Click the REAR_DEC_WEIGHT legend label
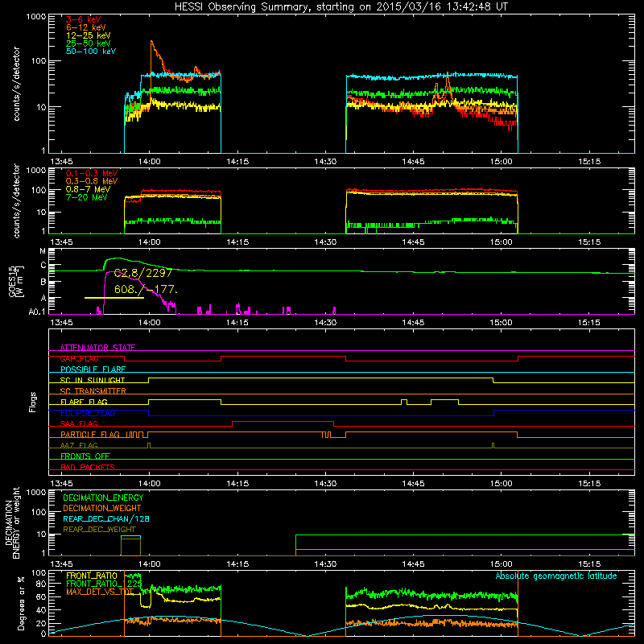Image resolution: width=644 pixels, height=644 pixels. pyautogui.click(x=99, y=530)
